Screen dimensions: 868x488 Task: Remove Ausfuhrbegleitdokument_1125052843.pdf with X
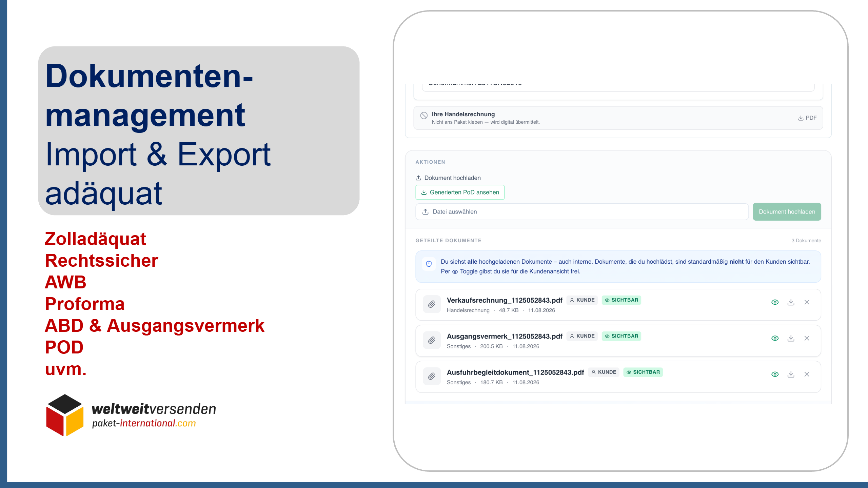pyautogui.click(x=807, y=374)
